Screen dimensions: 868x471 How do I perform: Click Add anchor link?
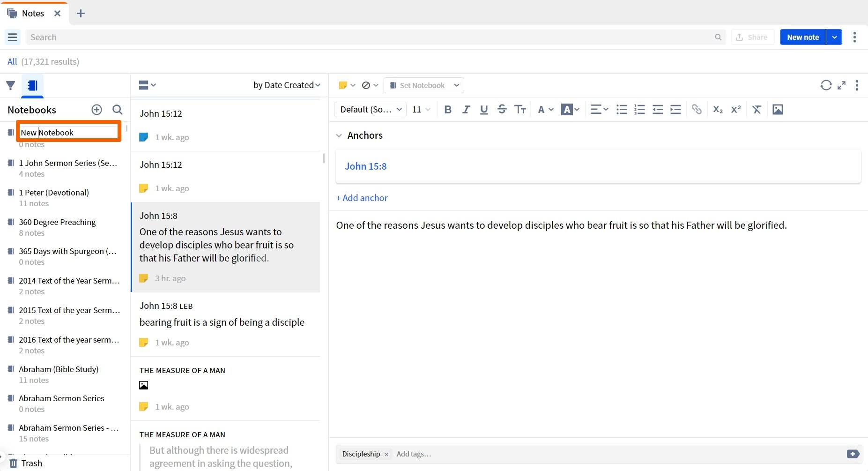point(362,198)
